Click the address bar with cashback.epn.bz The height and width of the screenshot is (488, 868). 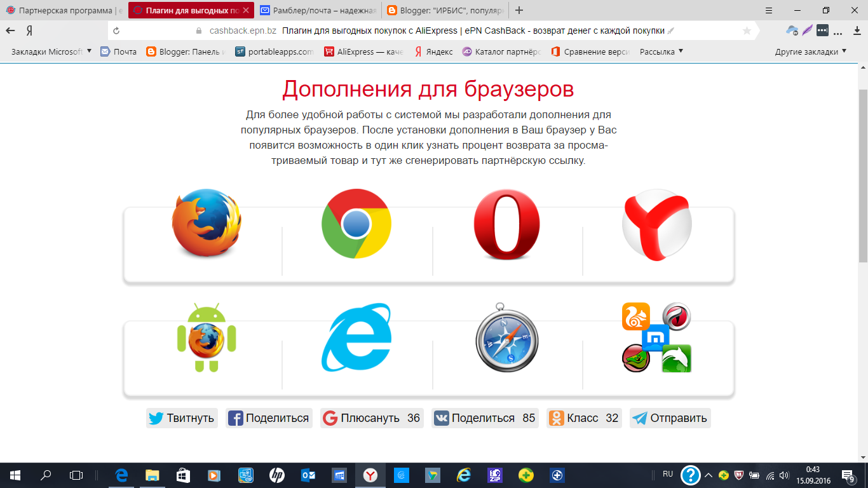click(x=432, y=30)
